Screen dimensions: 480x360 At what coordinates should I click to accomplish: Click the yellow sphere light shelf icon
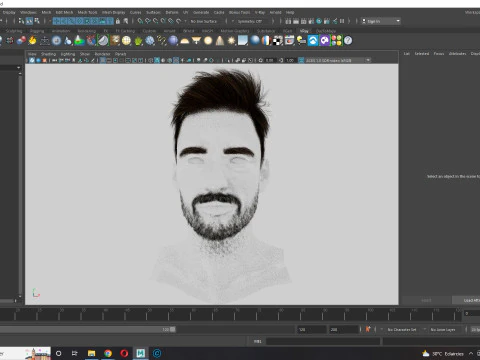[208, 41]
